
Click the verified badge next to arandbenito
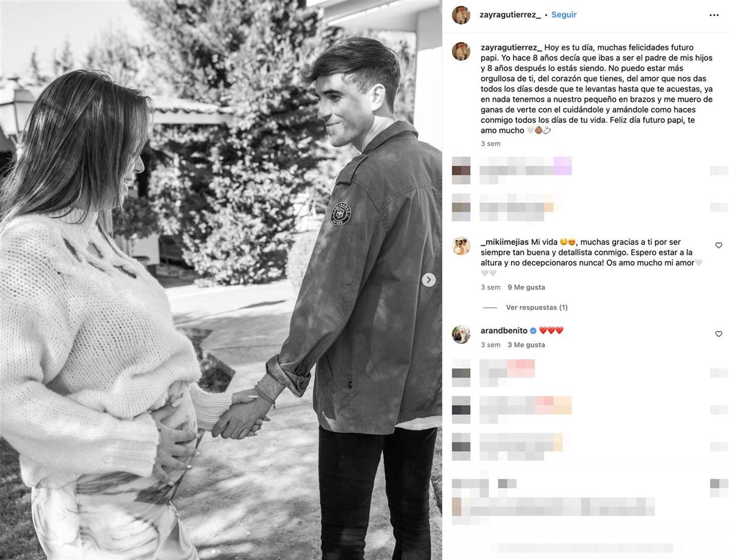533,330
